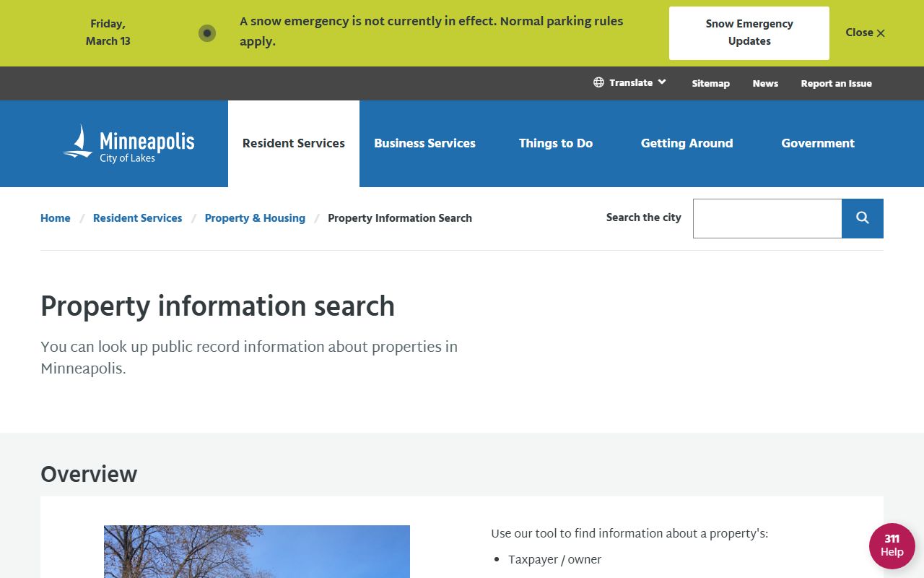Image resolution: width=924 pixels, height=578 pixels.
Task: Close the snow emergency banner
Action: click(865, 33)
